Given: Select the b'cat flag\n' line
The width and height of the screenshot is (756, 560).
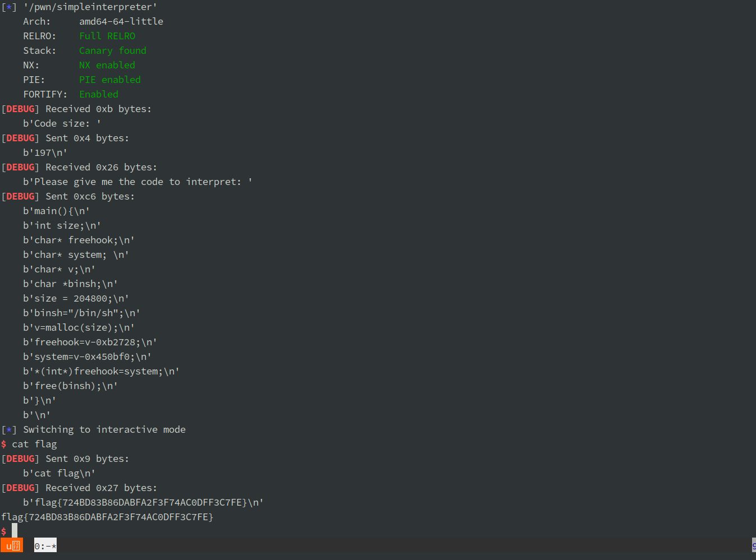Looking at the screenshot, I should [59, 473].
